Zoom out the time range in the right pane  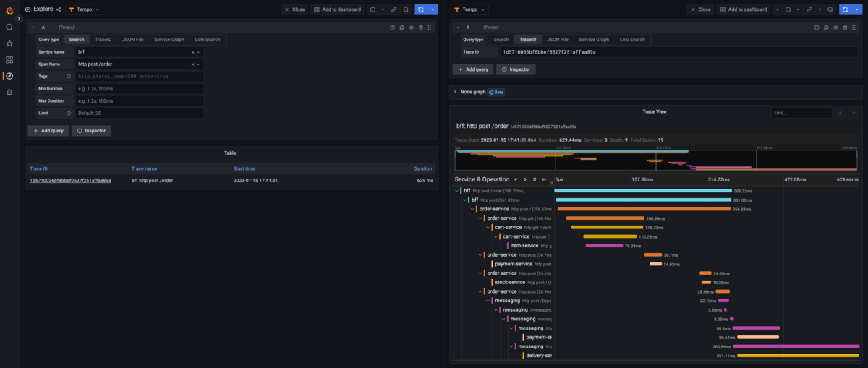(830, 9)
